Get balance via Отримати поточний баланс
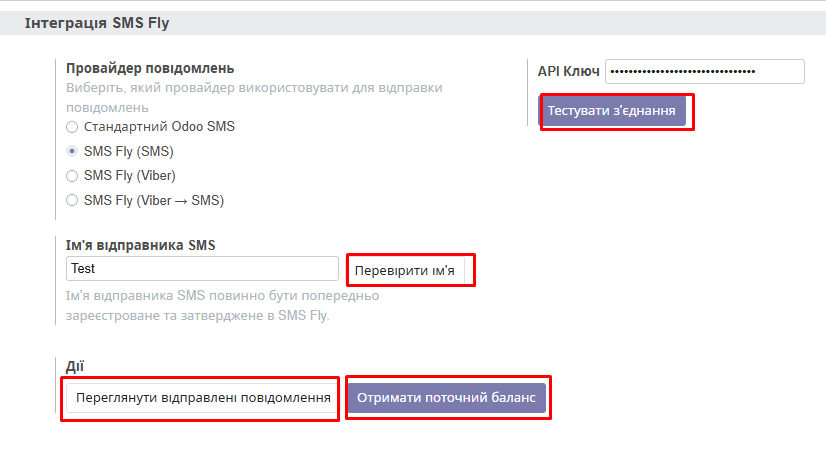Screen dimensions: 826x449 446,398
